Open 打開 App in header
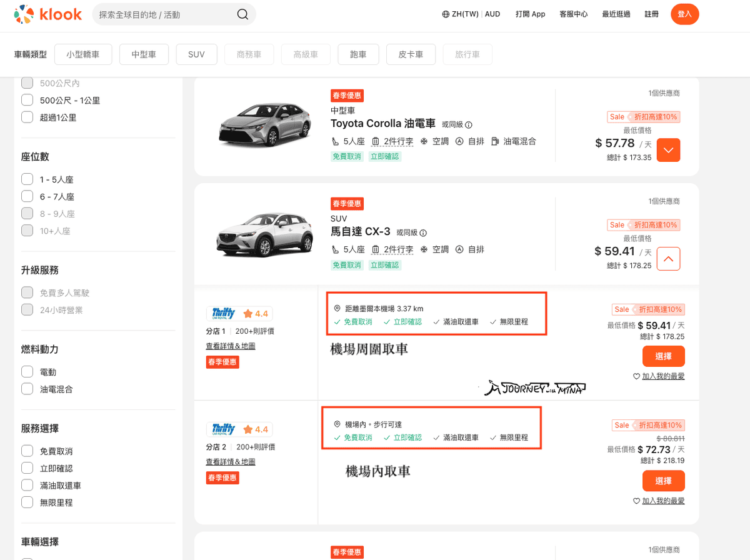 [531, 14]
